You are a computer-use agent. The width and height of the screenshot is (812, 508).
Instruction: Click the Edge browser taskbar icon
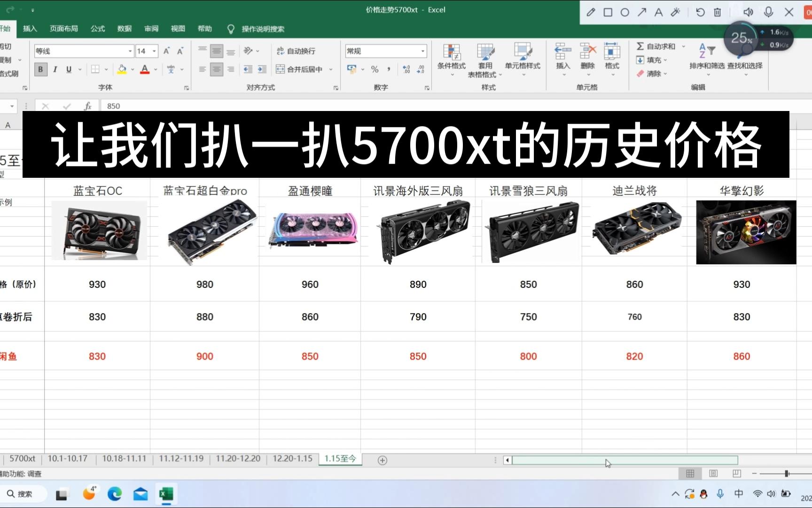(114, 494)
